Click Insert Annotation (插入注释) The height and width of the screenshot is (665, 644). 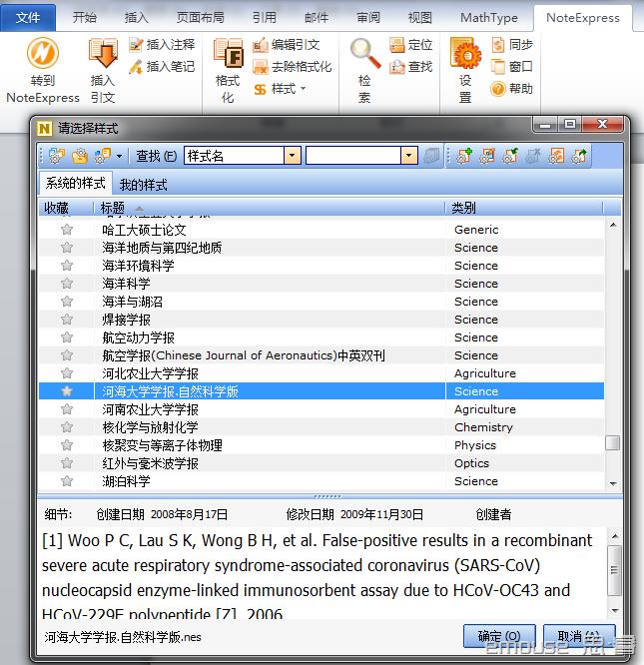(x=162, y=45)
